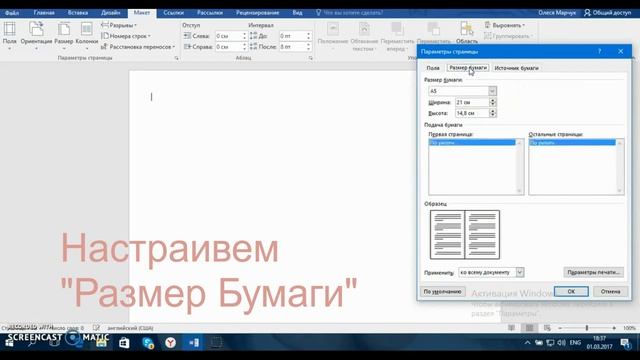Expand the paper size A5 combo box
Screen dimensions: 640x360
pyautogui.click(x=492, y=91)
